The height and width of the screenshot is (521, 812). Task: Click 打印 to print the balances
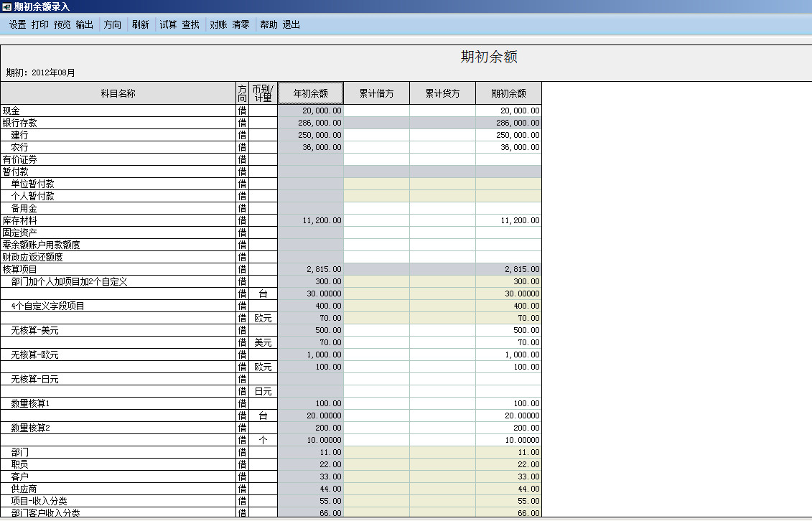tap(40, 24)
